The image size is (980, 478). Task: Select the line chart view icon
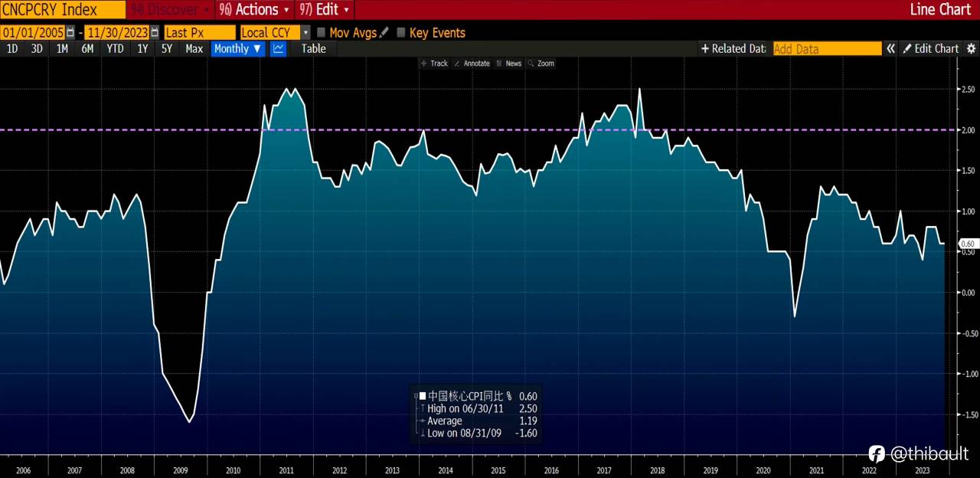click(278, 48)
